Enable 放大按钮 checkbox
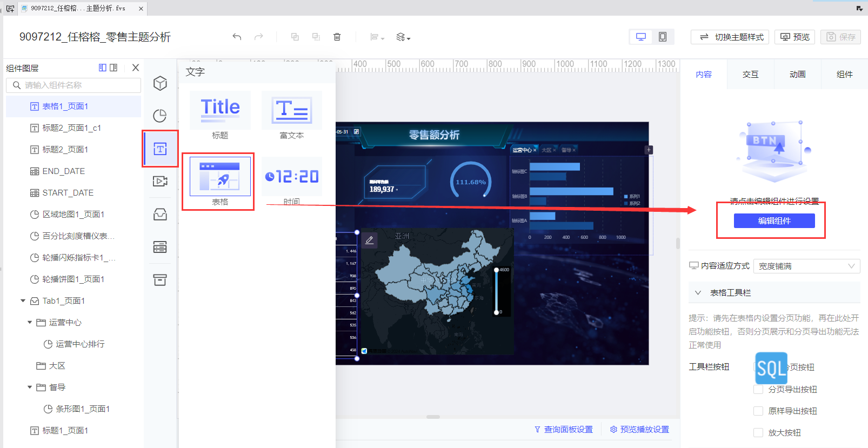 click(x=758, y=432)
